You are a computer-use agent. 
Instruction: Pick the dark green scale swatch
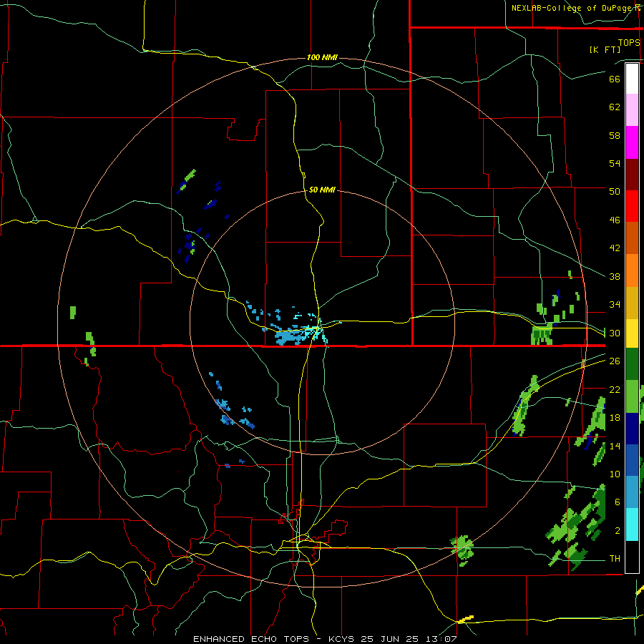(x=632, y=364)
